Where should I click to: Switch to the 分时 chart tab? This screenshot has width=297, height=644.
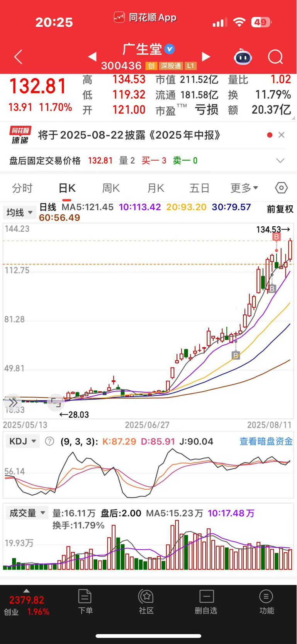point(22,188)
